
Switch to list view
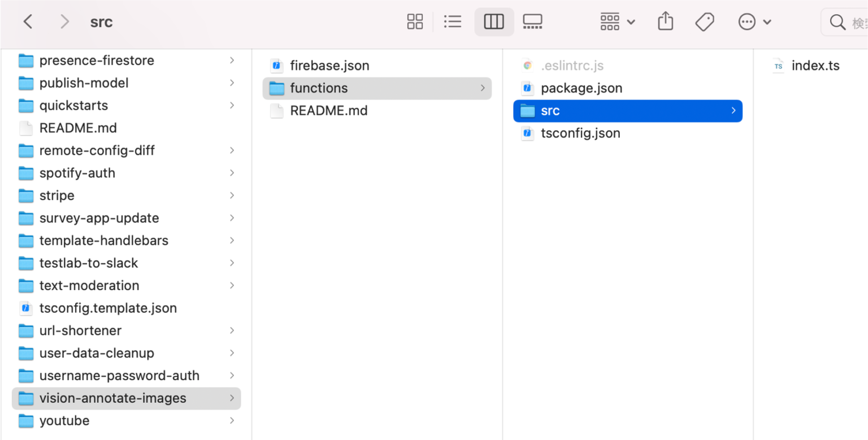pyautogui.click(x=453, y=21)
